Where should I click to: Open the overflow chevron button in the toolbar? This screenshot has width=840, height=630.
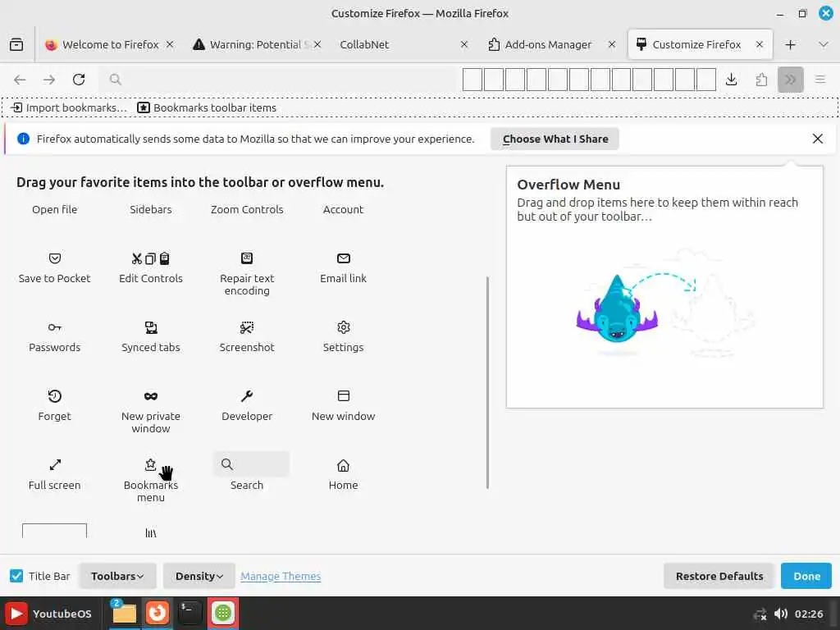coord(790,80)
